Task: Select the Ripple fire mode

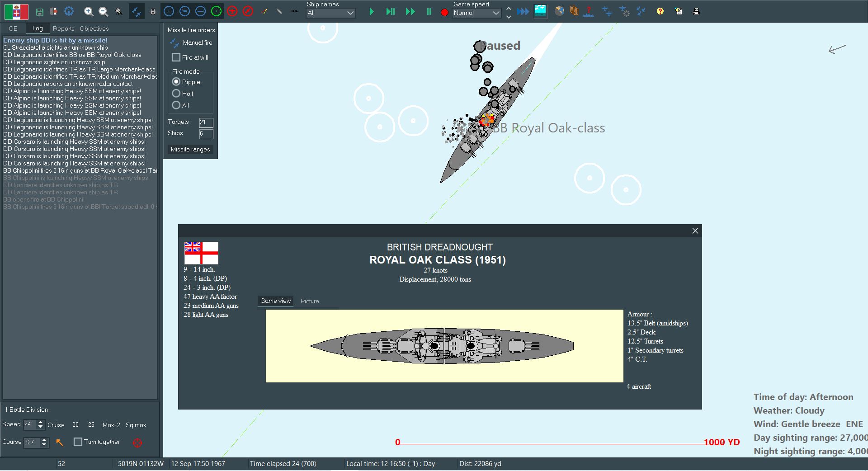Action: click(176, 82)
